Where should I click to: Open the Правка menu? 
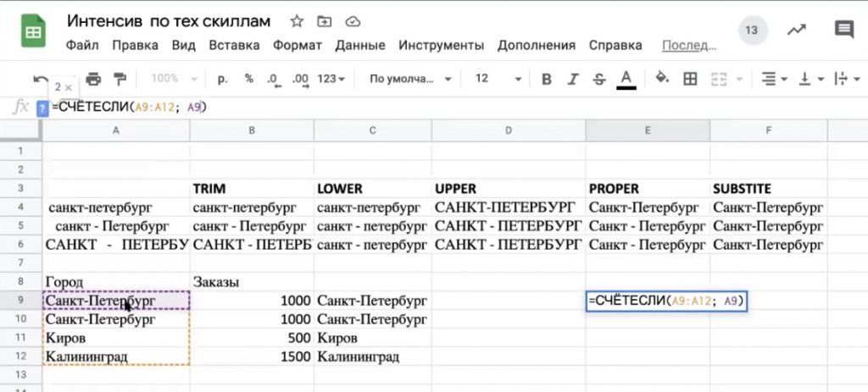(x=135, y=46)
